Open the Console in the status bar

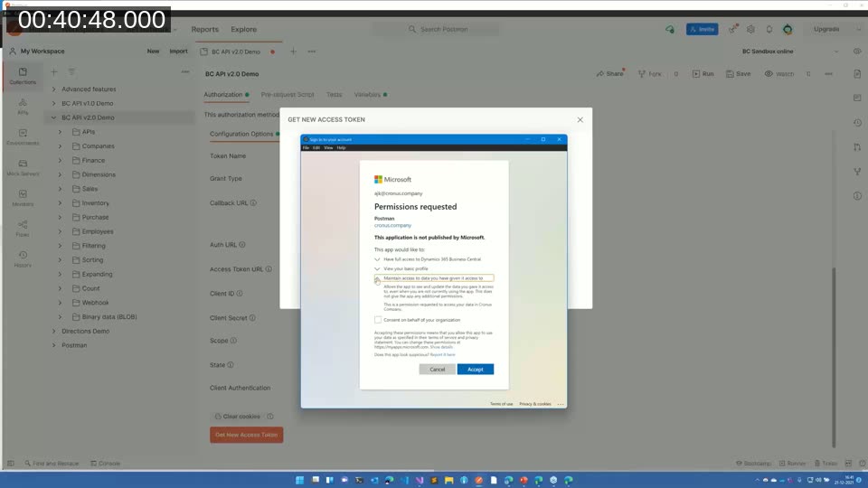[105, 464]
